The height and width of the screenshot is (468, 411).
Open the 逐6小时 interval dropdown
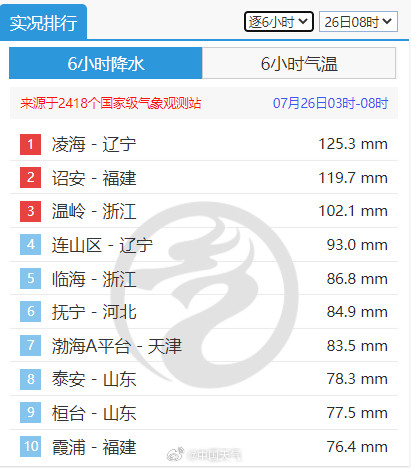279,22
